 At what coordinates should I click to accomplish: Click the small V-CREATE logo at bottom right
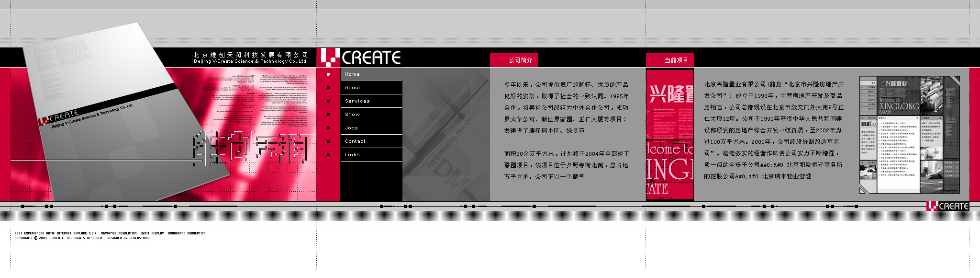pos(947,206)
